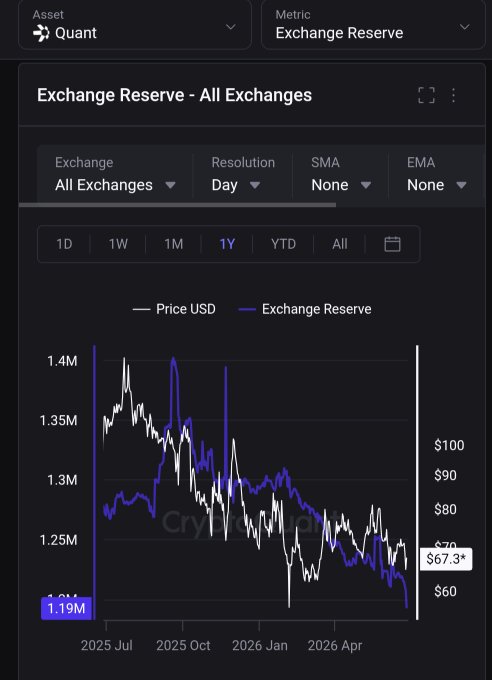Image resolution: width=492 pixels, height=680 pixels.
Task: Toggle the Price USD legend series
Action: [174, 309]
